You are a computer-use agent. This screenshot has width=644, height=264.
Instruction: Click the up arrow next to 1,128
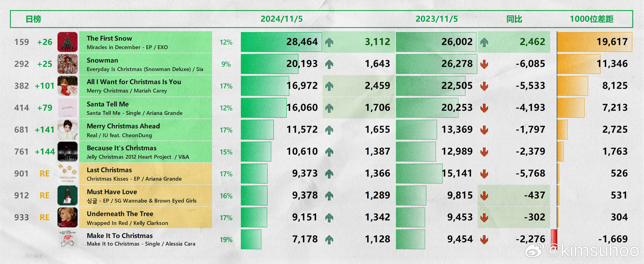[x=329, y=239]
